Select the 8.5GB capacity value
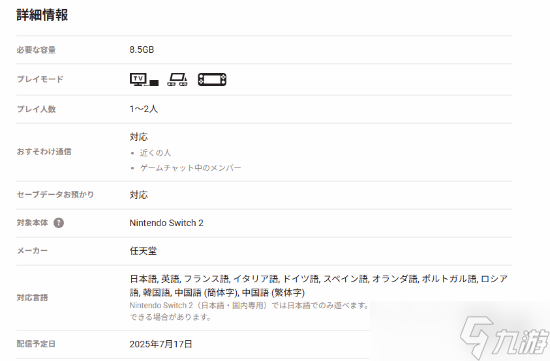This screenshot has width=550, height=361. 142,49
